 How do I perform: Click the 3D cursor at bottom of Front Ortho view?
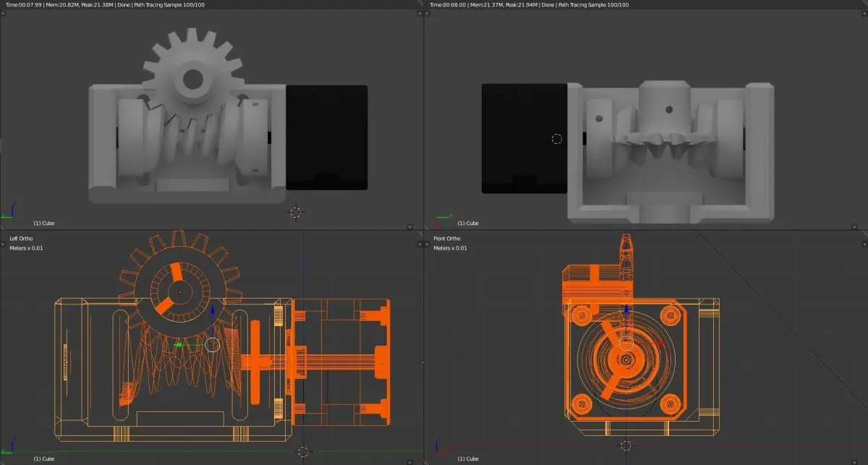(626, 445)
